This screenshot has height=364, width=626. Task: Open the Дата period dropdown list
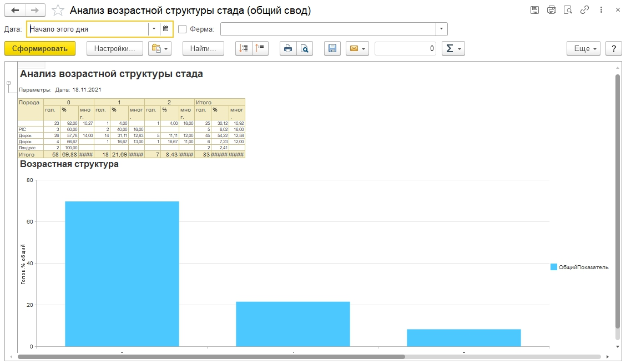click(x=153, y=29)
